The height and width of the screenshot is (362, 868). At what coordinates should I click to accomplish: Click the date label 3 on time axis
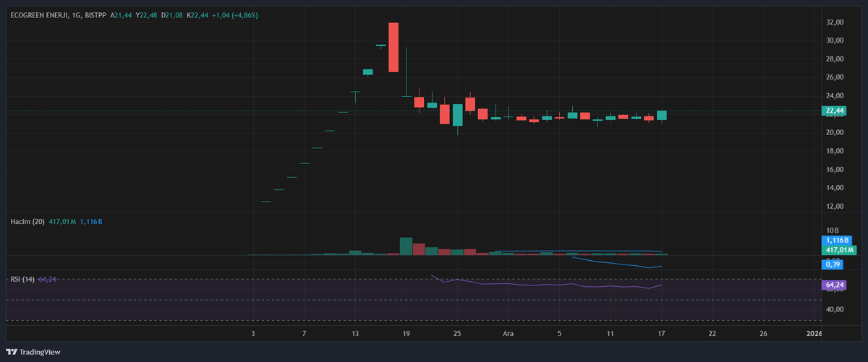tap(253, 334)
